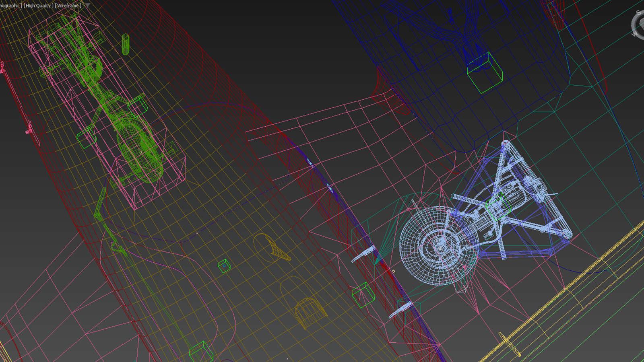Image resolution: width=644 pixels, height=362 pixels.
Task: Click the viewport filter funnel icon
Action: coord(87,6)
